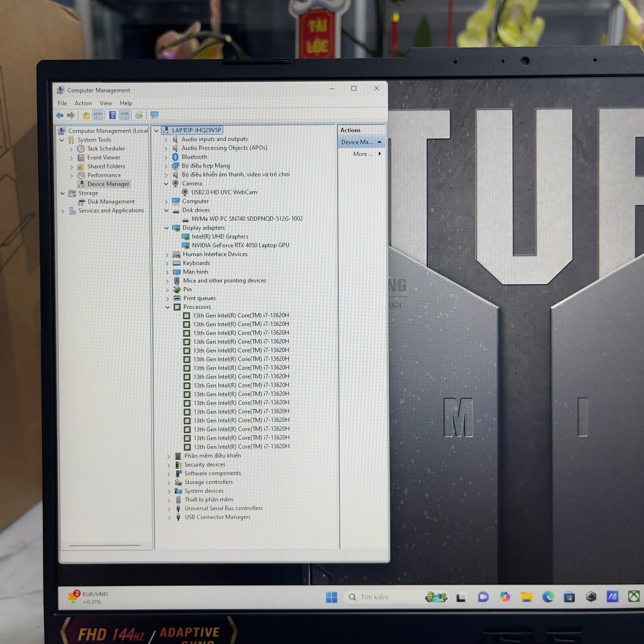Image resolution: width=644 pixels, height=644 pixels.
Task: Select Event Viewer in the console tree
Action: [104, 157]
